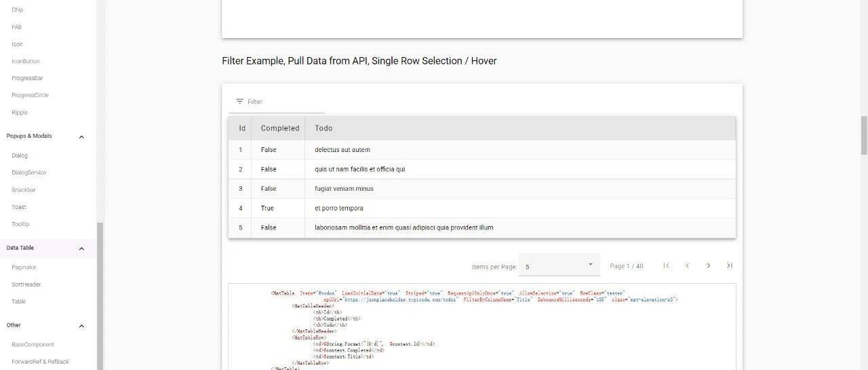Select row 'delectus aut autem'
The image size is (868, 370).
482,149
